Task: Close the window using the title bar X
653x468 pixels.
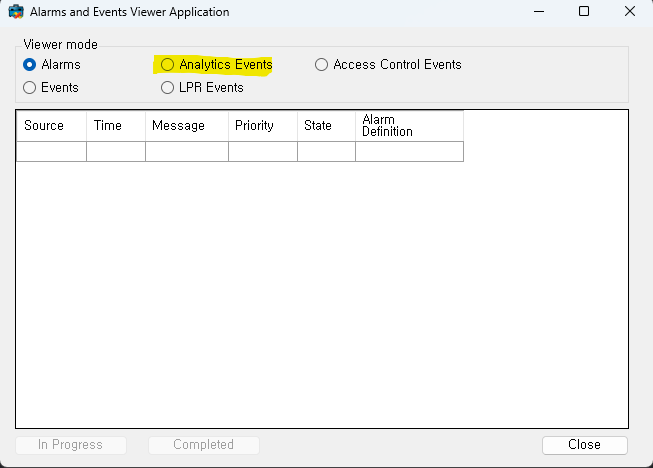Action: (629, 12)
